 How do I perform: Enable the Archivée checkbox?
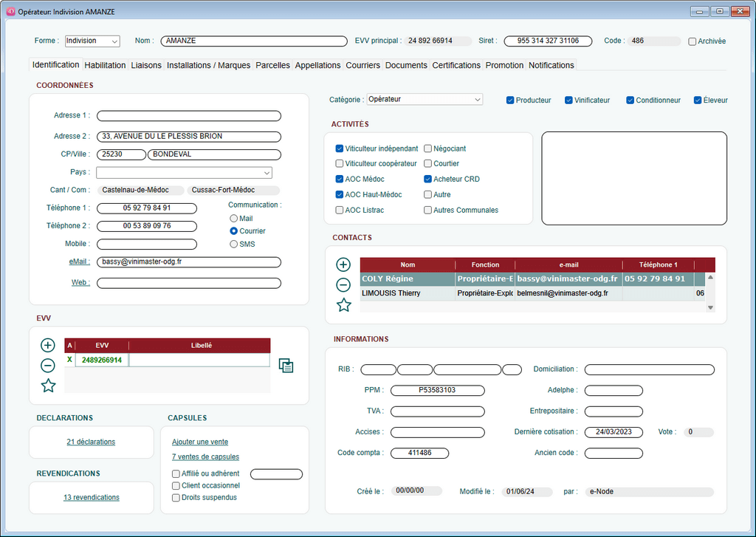click(693, 41)
